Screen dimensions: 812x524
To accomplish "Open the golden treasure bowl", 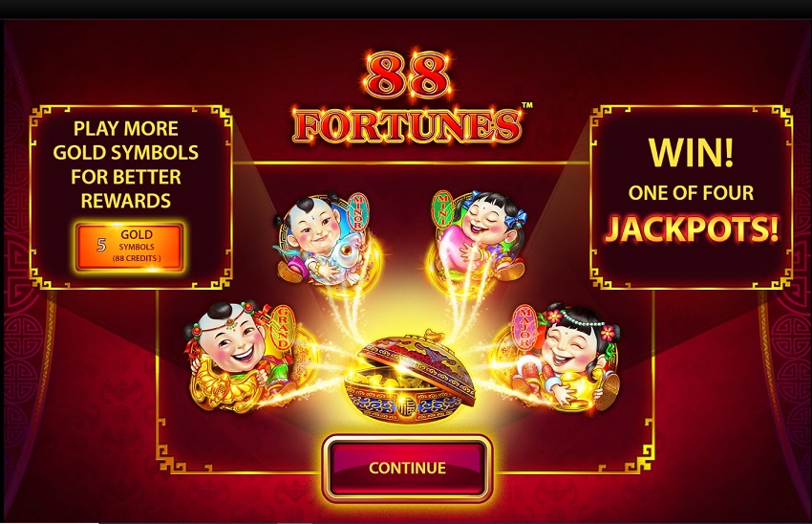I will [x=410, y=376].
